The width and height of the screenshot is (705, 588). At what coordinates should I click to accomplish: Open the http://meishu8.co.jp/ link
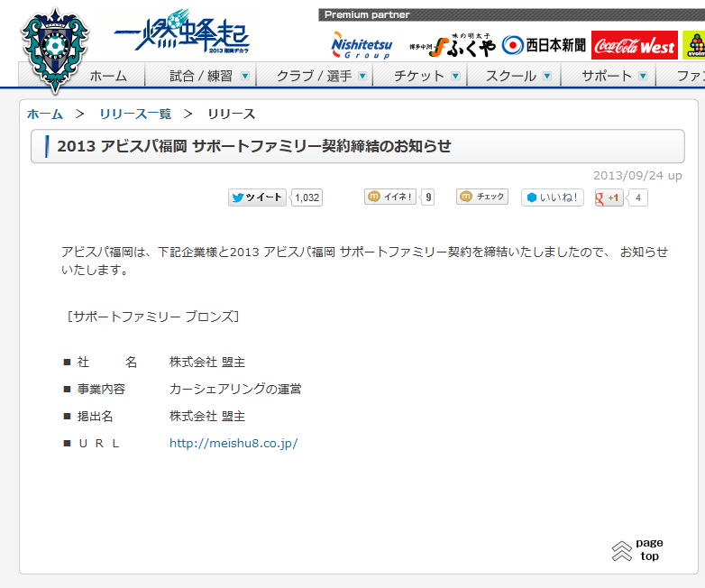(x=233, y=444)
